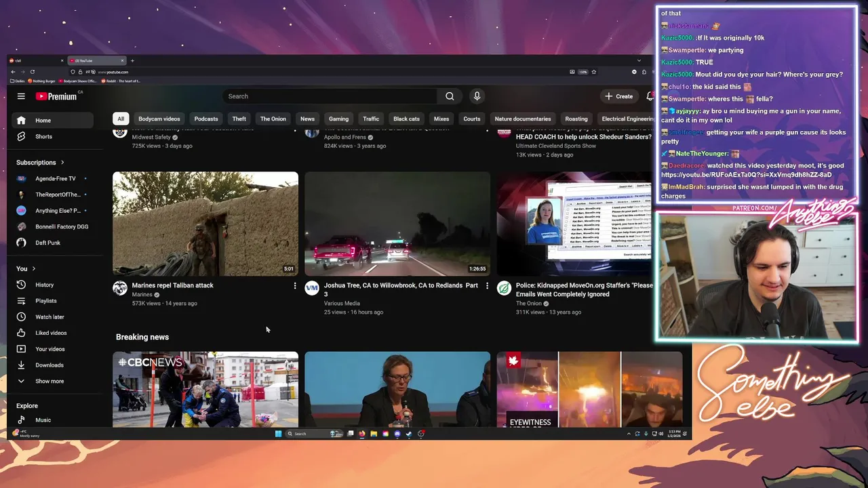Select the Podcasts filter chip
Viewport: 868px width, 488px height.
pos(206,119)
